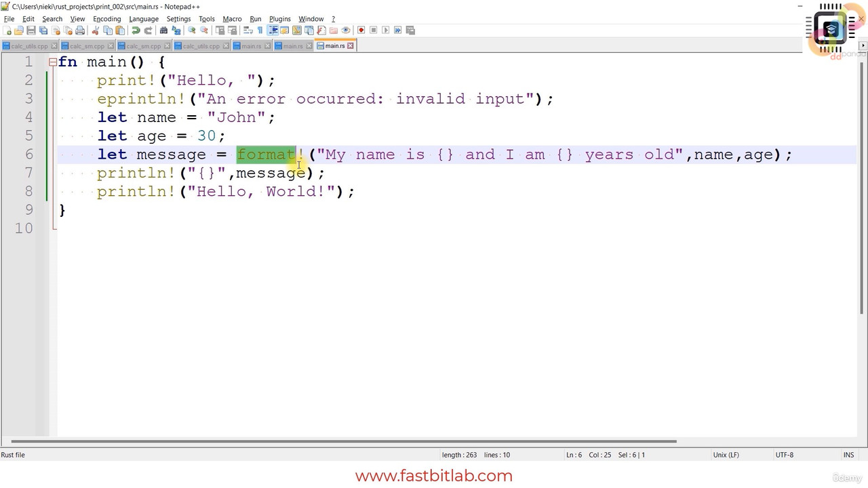This screenshot has height=488, width=868.
Task: Click the 'Ln : 6 Col : 25' status field
Action: tap(589, 455)
